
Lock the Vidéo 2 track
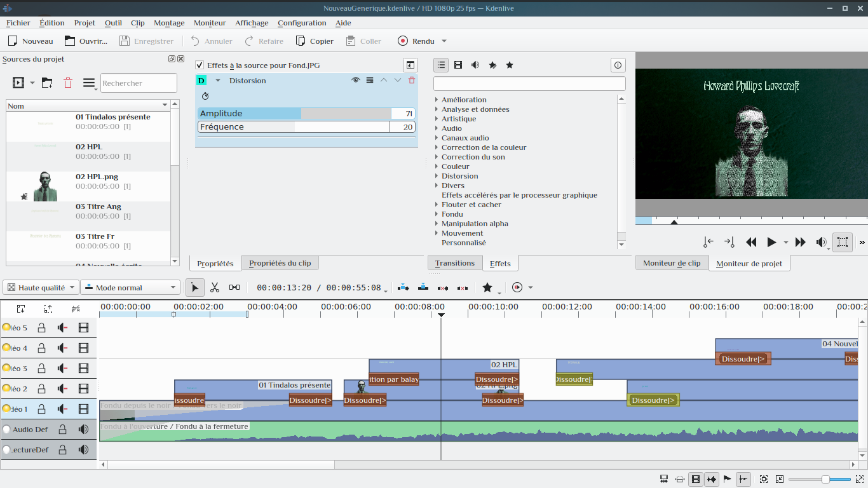pos(41,389)
